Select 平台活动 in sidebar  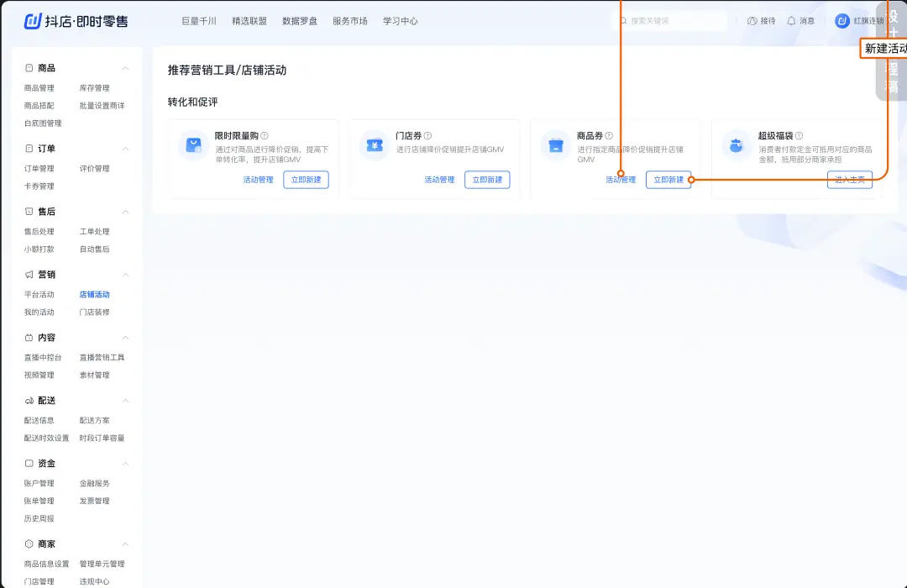pos(39,295)
